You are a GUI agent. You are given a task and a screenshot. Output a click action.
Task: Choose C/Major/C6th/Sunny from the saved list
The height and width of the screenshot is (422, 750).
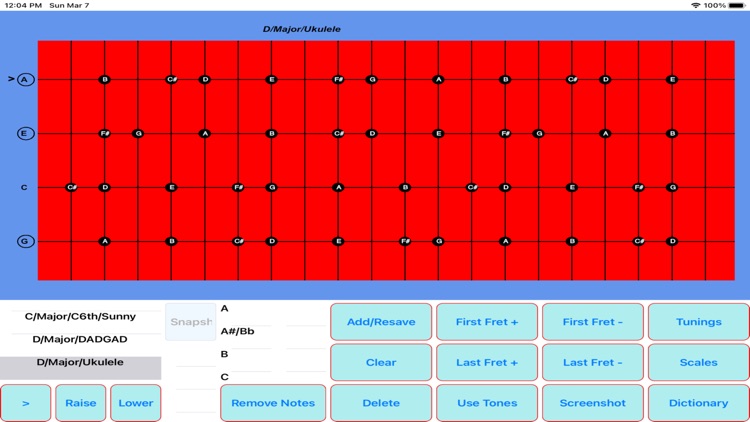(80, 316)
